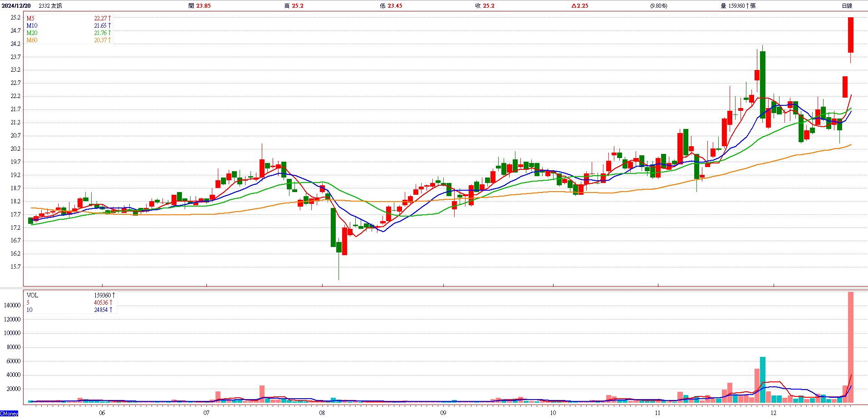Click the M60 moving average legend label
The image size is (868, 420).
tap(32, 40)
